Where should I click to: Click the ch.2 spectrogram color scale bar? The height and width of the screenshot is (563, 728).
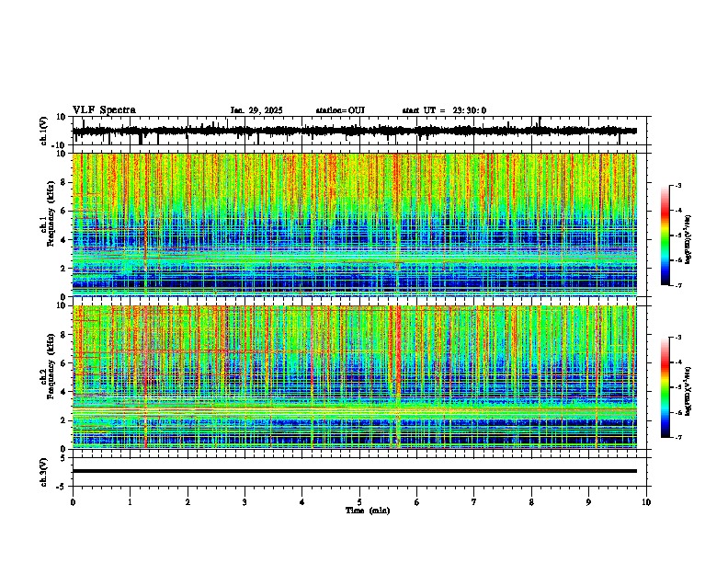[x=665, y=387]
